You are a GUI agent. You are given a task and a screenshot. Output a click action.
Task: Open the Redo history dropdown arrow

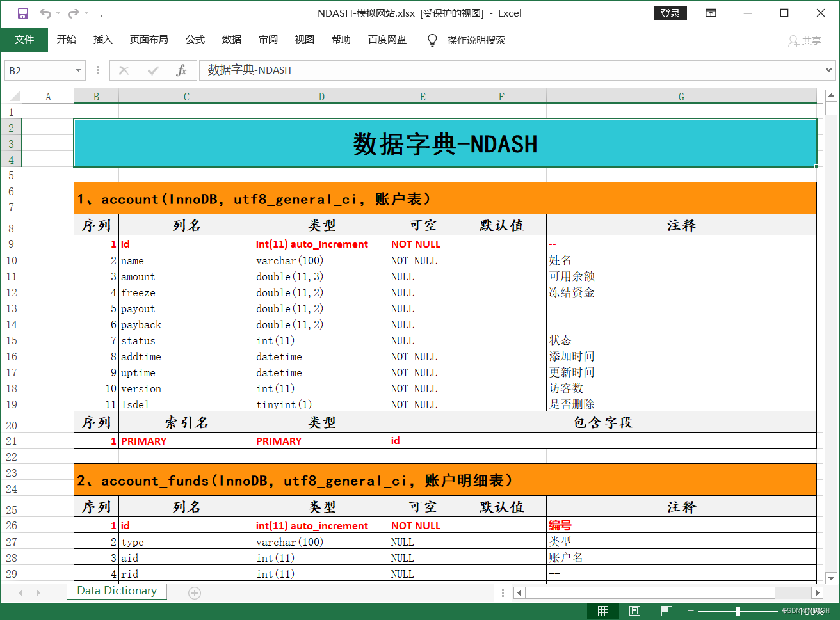(86, 13)
